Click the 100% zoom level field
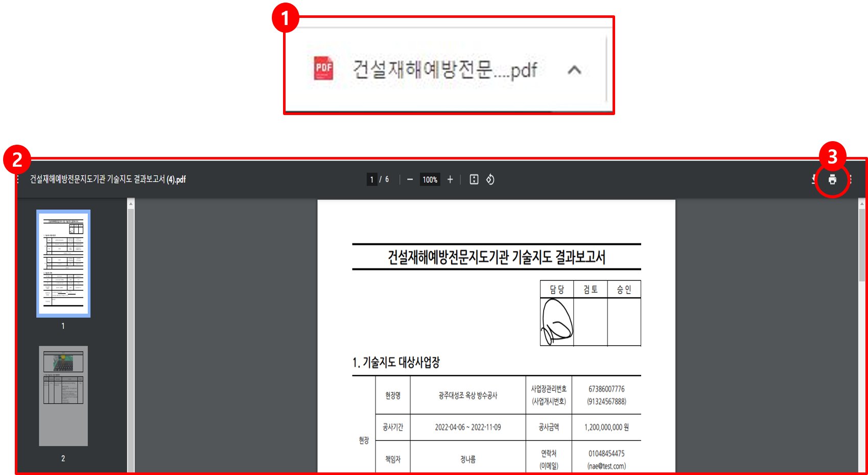 [x=430, y=179]
